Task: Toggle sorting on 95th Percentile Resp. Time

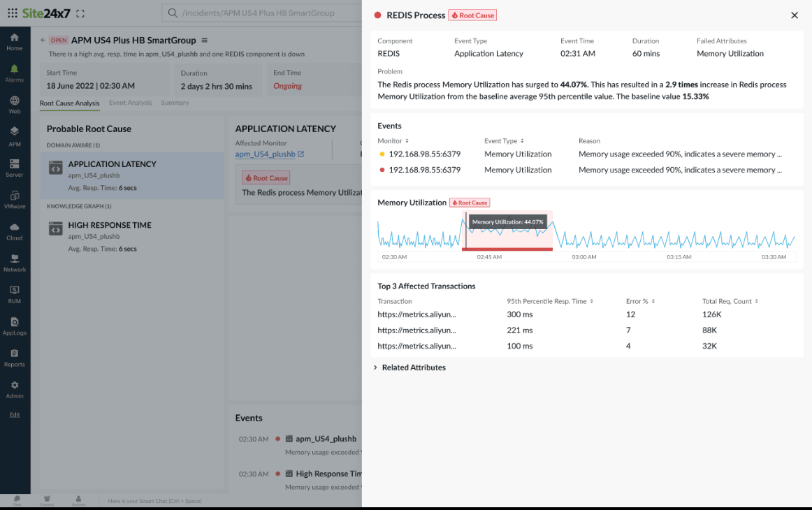Action: tap(590, 300)
